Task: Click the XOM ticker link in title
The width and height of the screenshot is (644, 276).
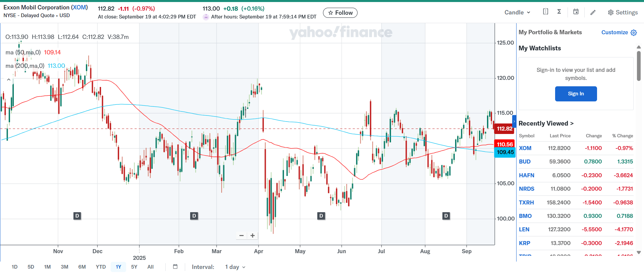Action: (x=79, y=7)
